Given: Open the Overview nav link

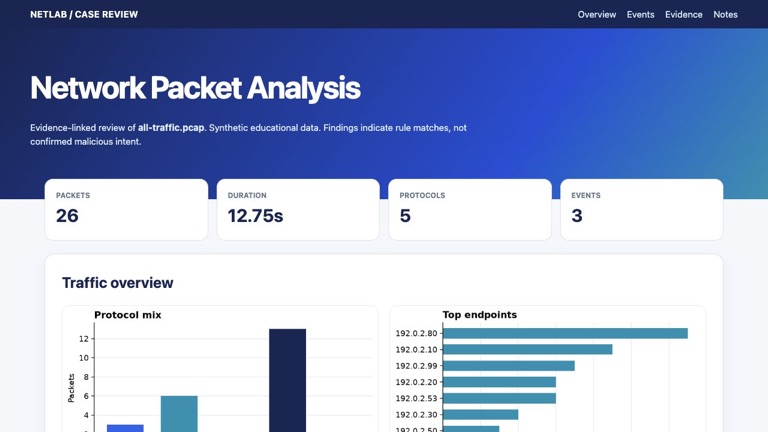Looking at the screenshot, I should click(x=597, y=15).
